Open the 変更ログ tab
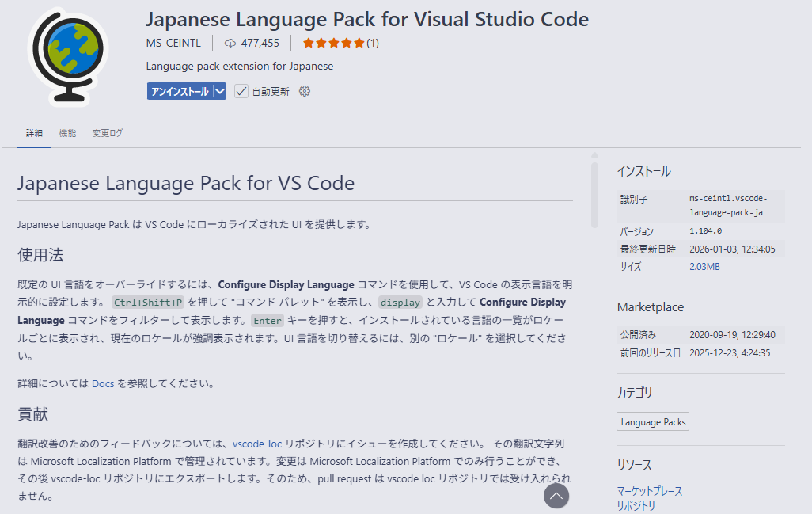Image resolution: width=812 pixels, height=514 pixels. click(108, 133)
